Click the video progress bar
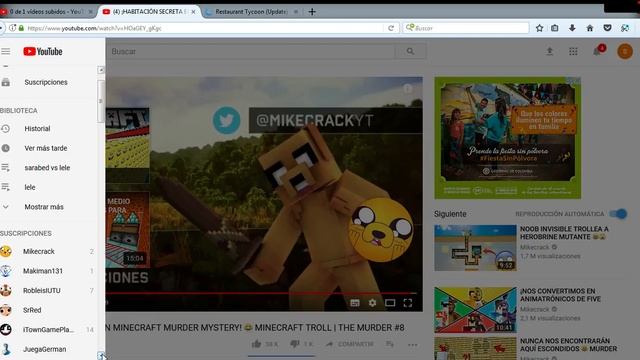The image size is (640, 360). click(x=261, y=293)
